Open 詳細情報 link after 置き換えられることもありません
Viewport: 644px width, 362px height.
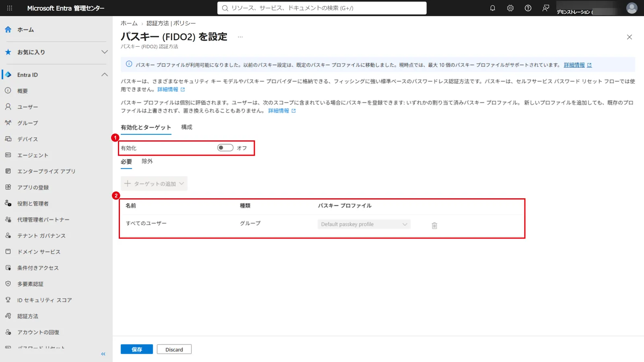tap(282, 111)
